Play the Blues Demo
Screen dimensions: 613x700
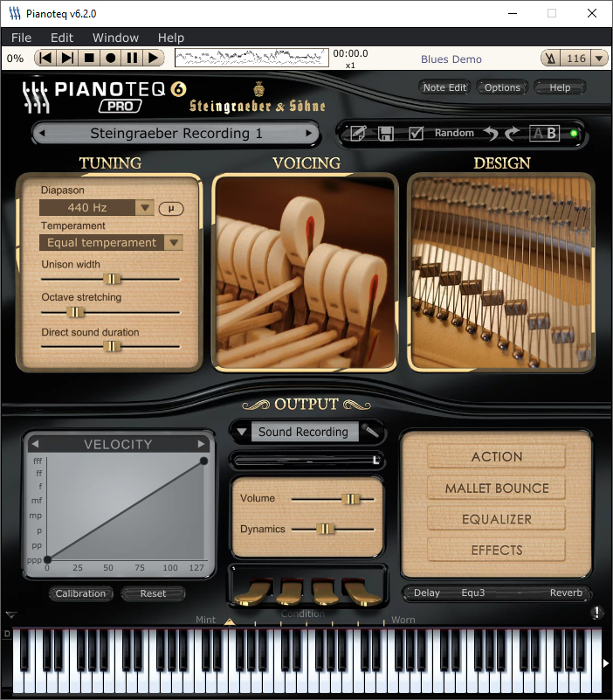point(153,58)
